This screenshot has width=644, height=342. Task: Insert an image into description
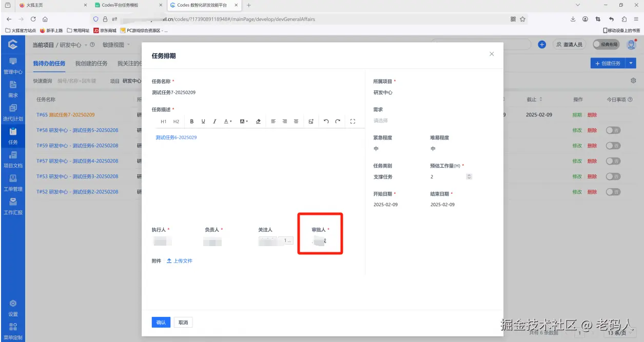click(311, 122)
